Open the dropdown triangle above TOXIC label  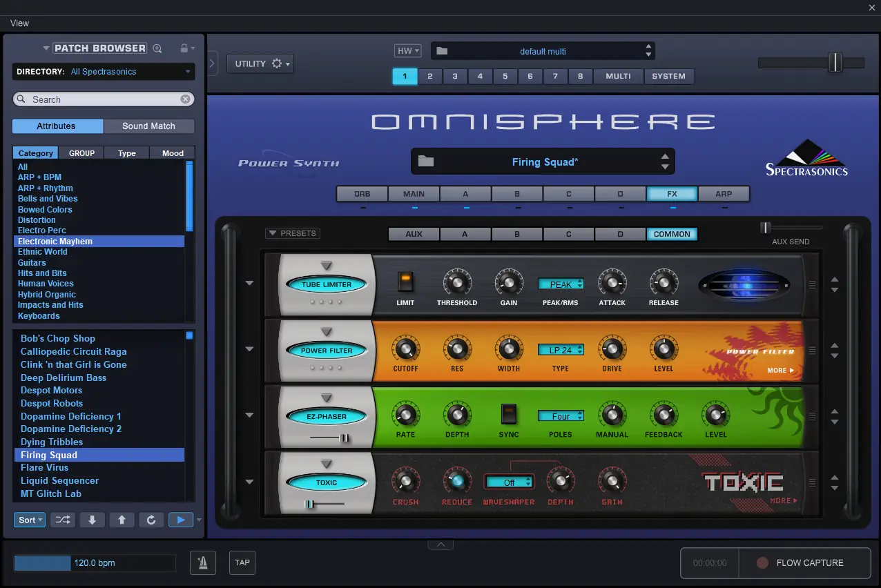327,464
